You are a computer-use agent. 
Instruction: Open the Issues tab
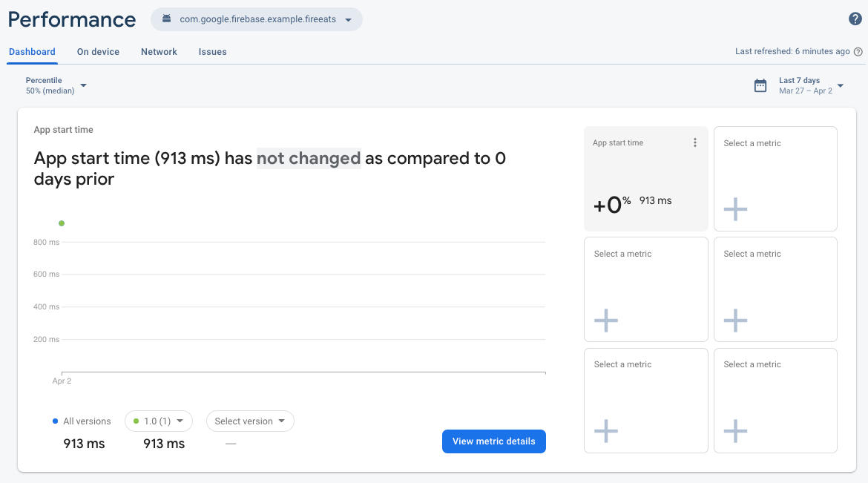(212, 52)
